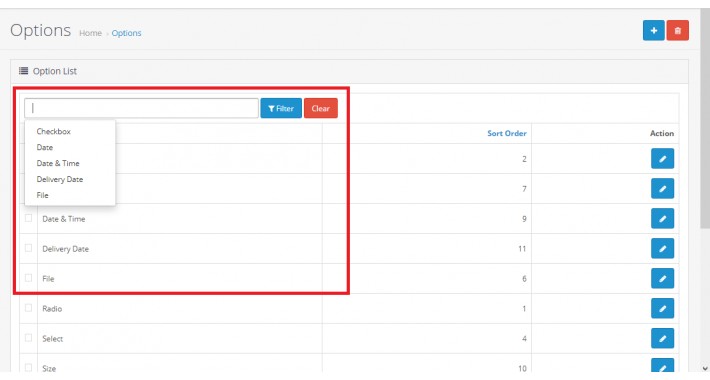The image size is (710, 380).
Task: Edit the option with sort order 7
Action: [662, 188]
